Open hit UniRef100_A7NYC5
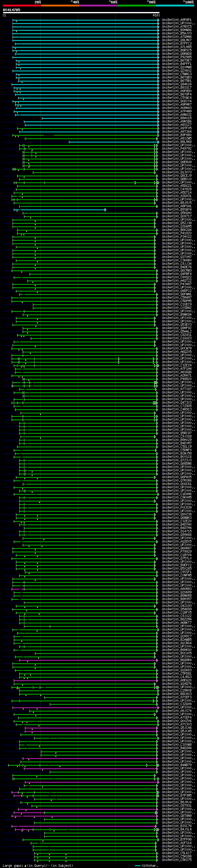197x868 pixels. (x=177, y=26)
